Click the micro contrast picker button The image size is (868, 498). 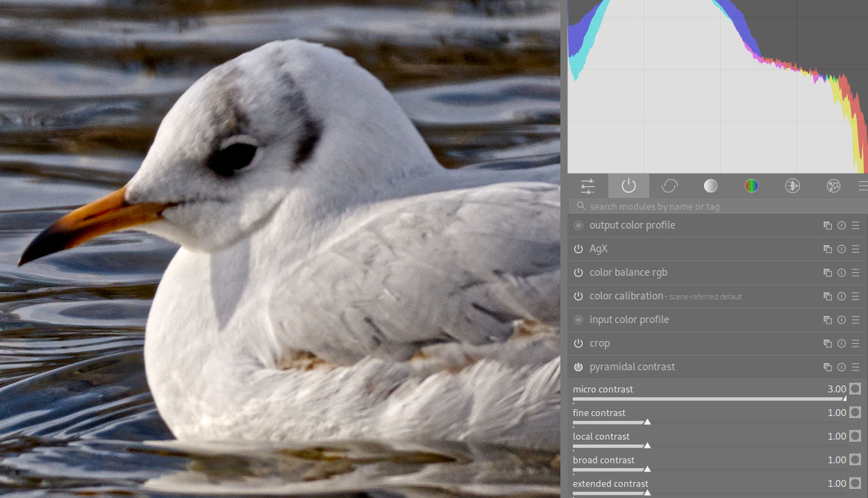(x=855, y=389)
